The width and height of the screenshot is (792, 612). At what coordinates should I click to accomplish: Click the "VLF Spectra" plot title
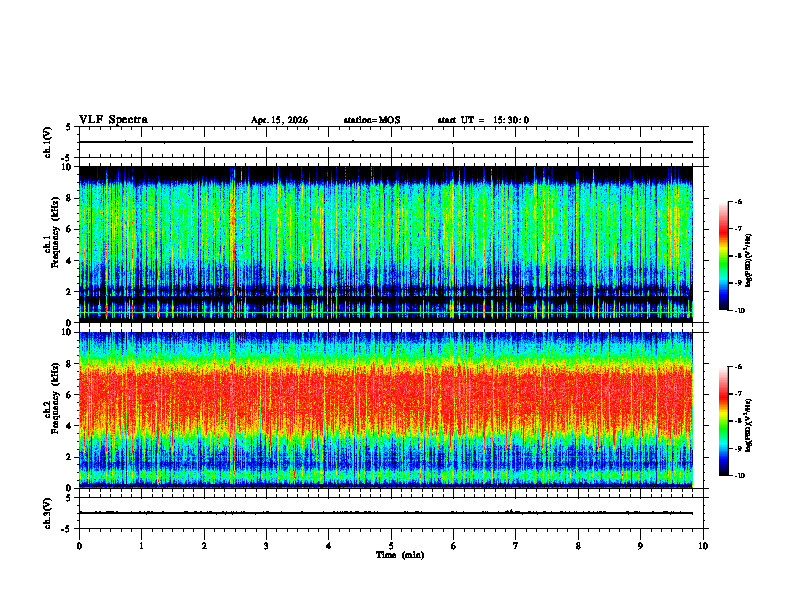click(x=113, y=120)
